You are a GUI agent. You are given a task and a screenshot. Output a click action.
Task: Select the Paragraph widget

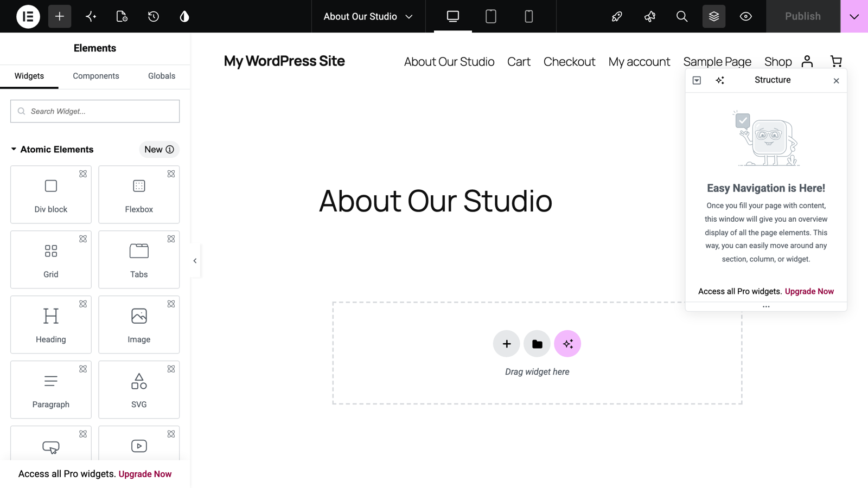(x=51, y=390)
